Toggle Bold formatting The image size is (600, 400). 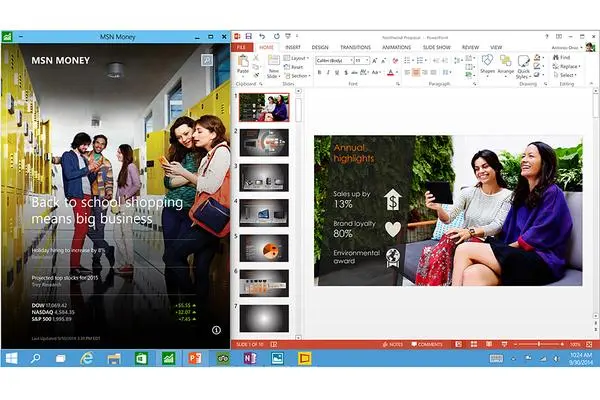(x=320, y=72)
